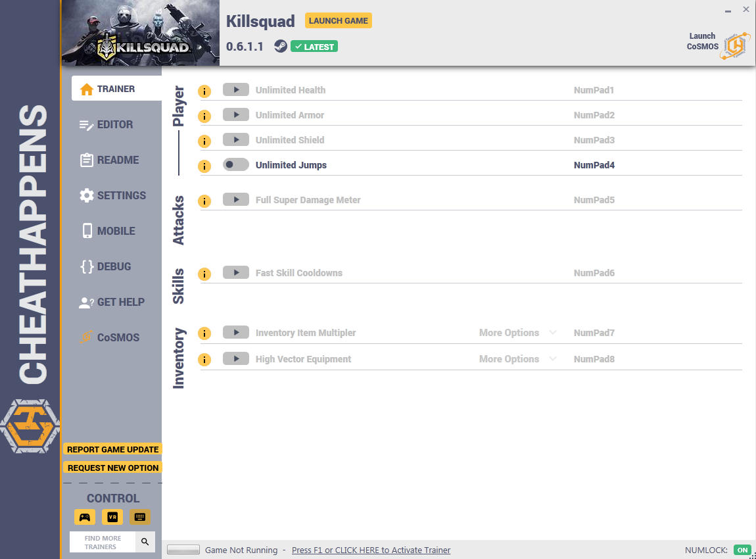Toggle the NUMLOCK ON indicator
The image size is (756, 559).
(x=742, y=550)
